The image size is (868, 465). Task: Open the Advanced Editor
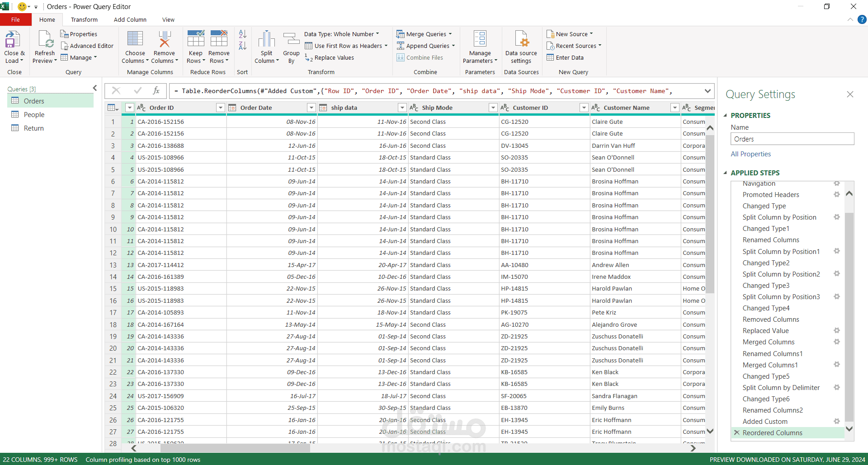87,46
